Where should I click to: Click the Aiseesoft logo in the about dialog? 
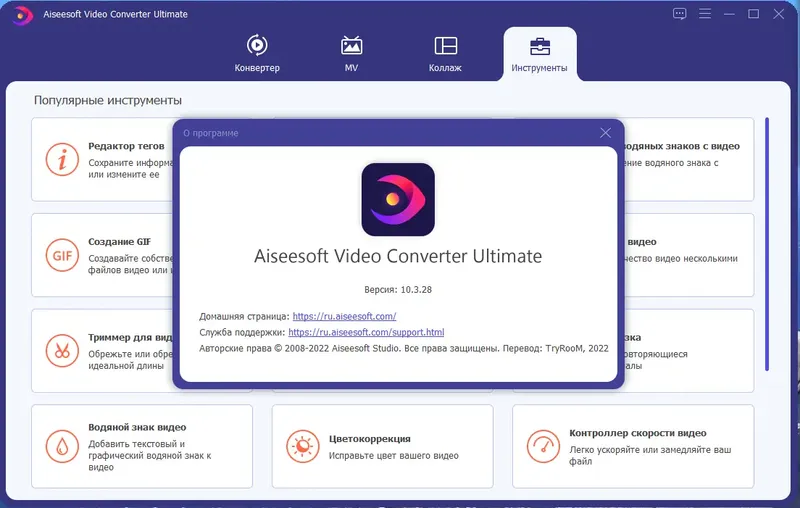tap(398, 199)
